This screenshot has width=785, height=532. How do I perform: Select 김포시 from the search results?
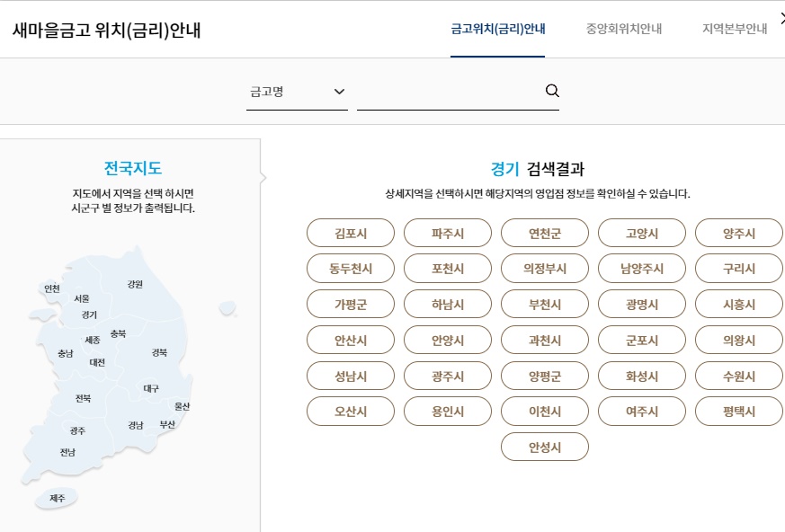coord(351,233)
